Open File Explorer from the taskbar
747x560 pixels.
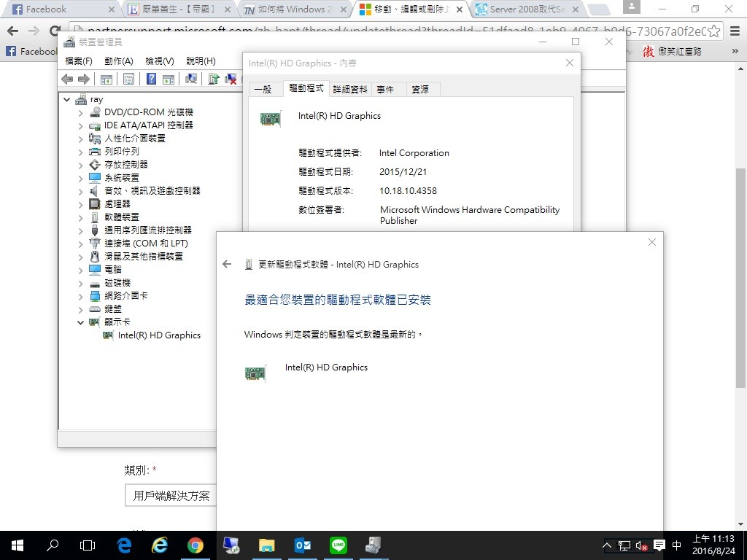pos(267,545)
